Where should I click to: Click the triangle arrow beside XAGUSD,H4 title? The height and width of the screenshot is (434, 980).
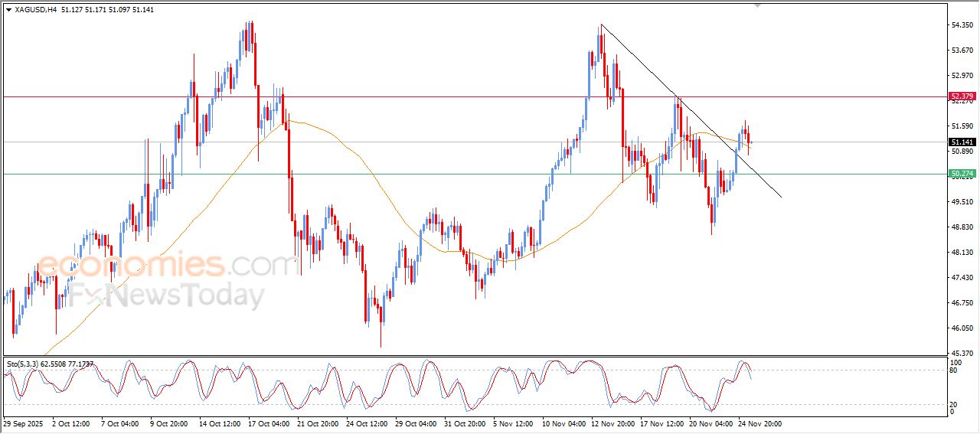pos(9,10)
